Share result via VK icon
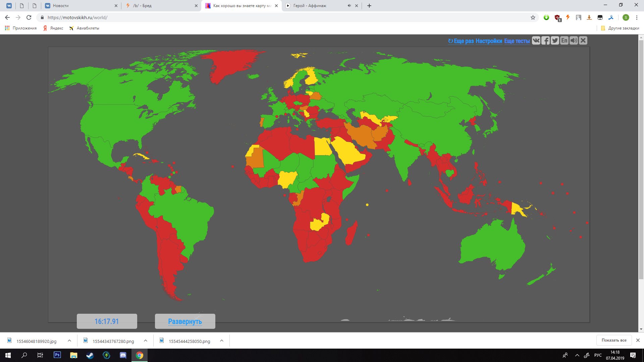The height and width of the screenshot is (362, 644). (x=536, y=41)
